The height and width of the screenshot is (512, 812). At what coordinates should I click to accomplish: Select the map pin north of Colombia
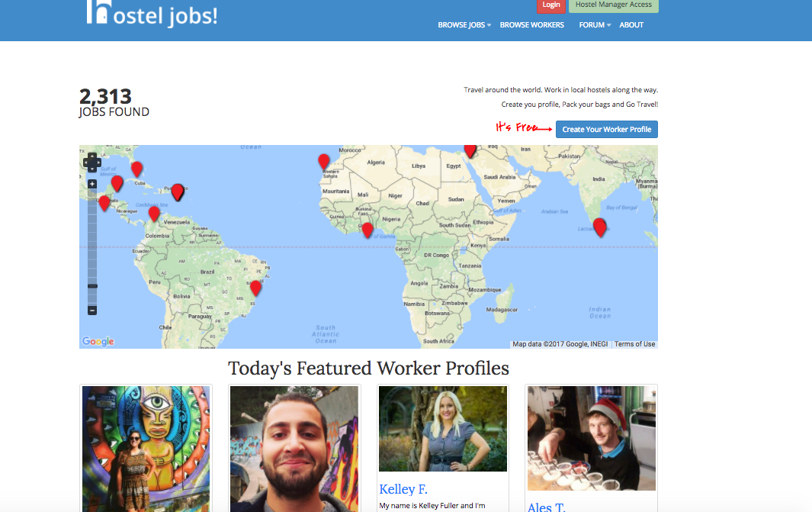click(x=154, y=214)
